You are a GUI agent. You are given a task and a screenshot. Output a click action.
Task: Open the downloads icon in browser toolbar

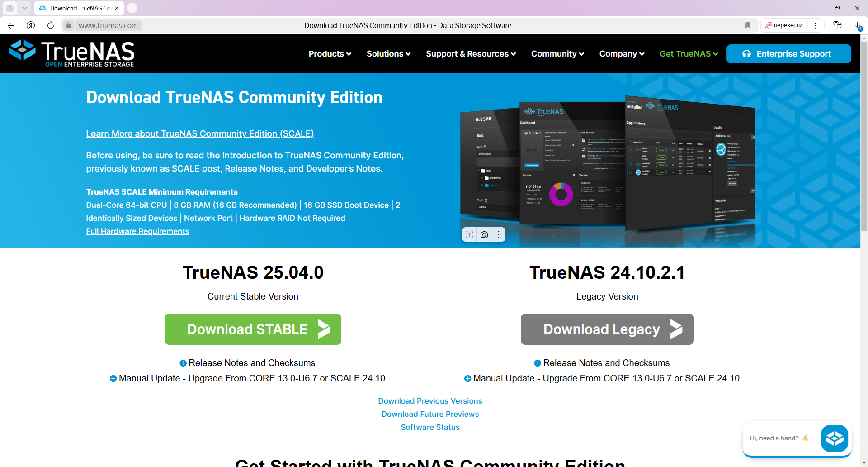pyautogui.click(x=858, y=25)
